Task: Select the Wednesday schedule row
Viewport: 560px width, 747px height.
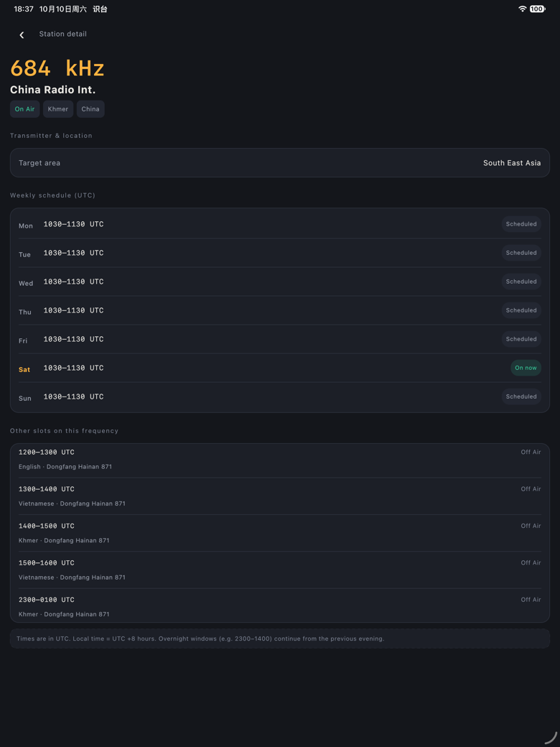Action: (x=280, y=282)
